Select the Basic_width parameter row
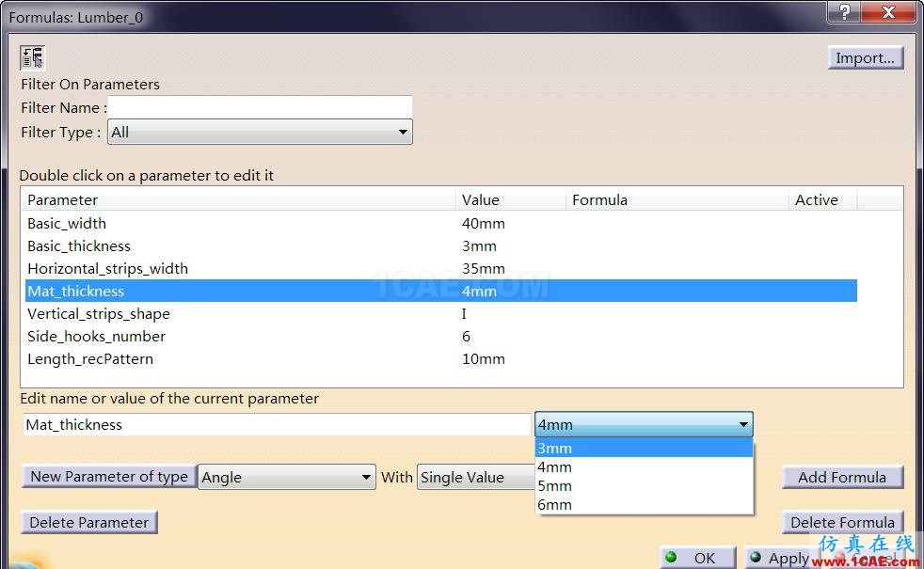 (x=440, y=223)
